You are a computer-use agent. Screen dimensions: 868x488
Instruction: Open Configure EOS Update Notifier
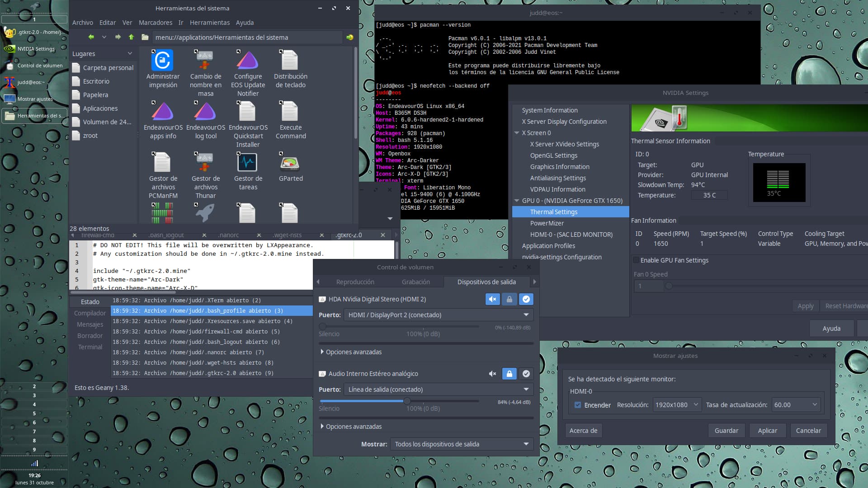[x=248, y=73]
